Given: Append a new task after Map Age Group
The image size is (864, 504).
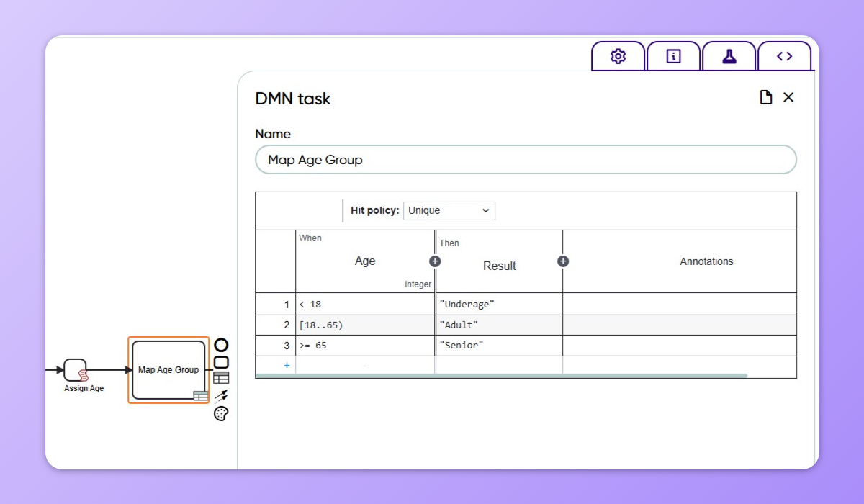Looking at the screenshot, I should coord(220,362).
